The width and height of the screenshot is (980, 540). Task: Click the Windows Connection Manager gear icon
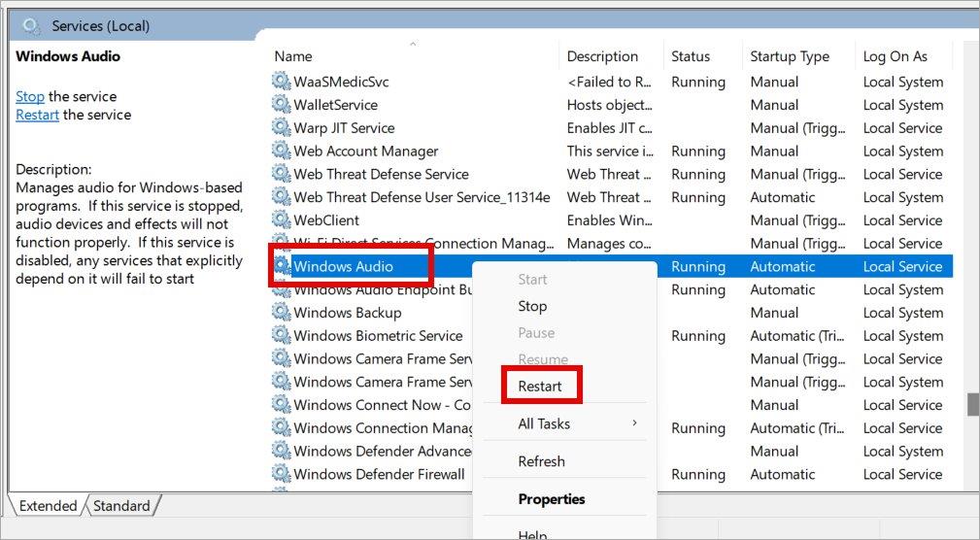coord(282,428)
